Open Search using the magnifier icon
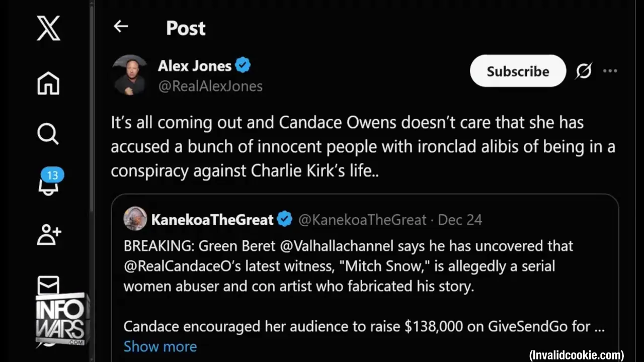Screen dimensions: 644x362 48,134
